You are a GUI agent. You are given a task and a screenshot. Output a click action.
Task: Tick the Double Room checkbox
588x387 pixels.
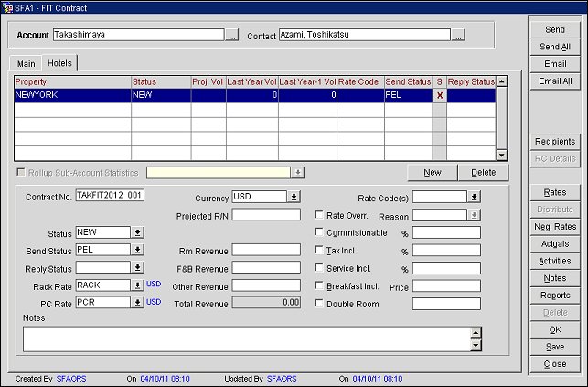click(x=319, y=304)
